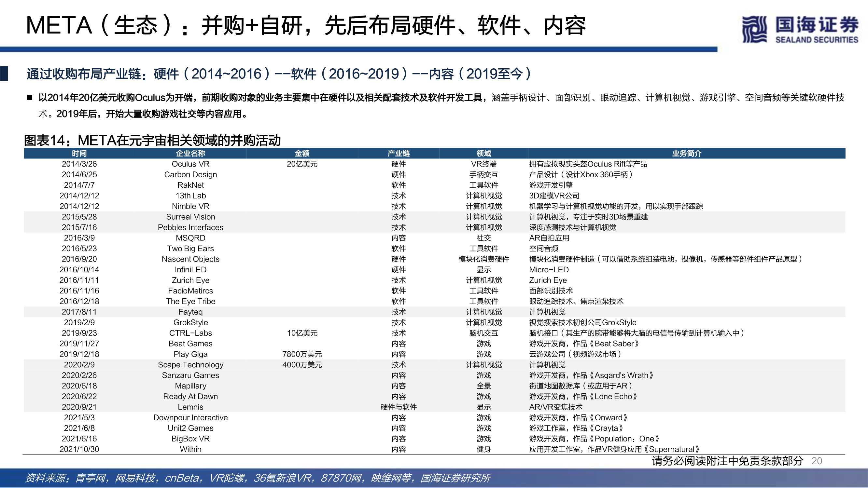Click the 资料来源 footer source line
Screen dimensions: 868x488
258,478
